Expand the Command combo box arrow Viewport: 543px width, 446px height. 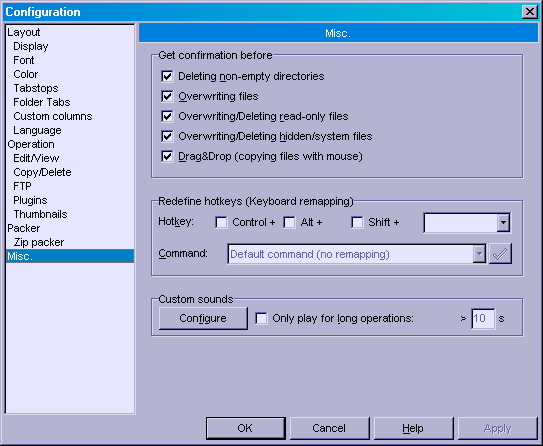(479, 254)
